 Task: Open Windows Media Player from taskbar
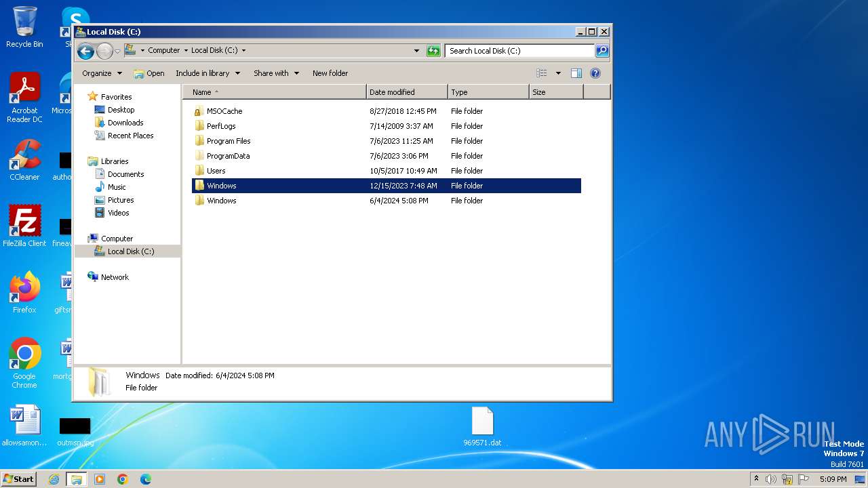100,479
